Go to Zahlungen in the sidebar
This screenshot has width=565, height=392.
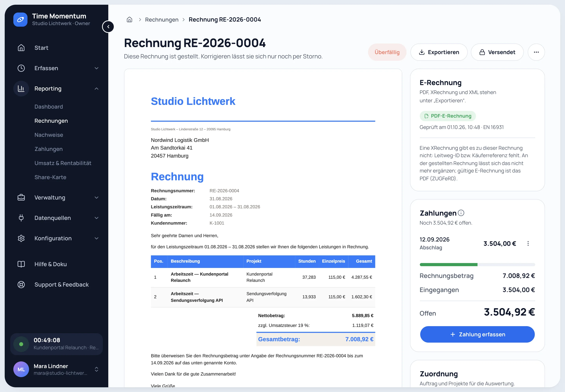coord(48,149)
